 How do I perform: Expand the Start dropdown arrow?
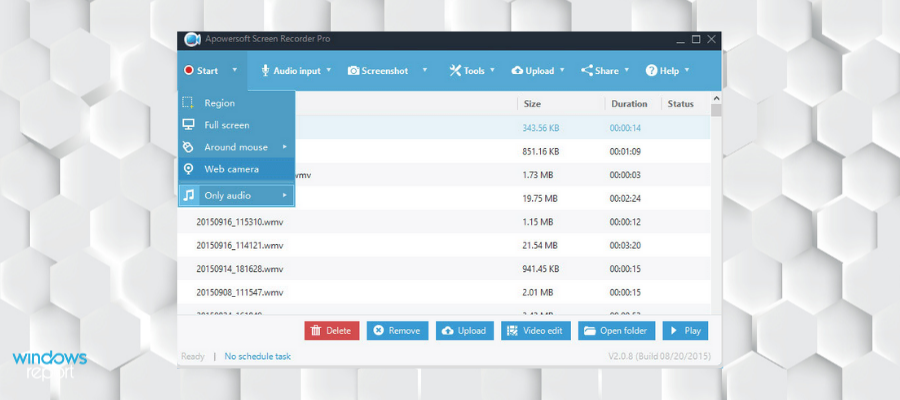tap(235, 70)
